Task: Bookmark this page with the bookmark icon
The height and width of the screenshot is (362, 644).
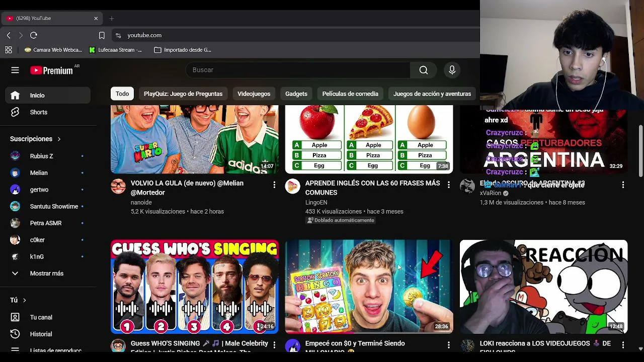Action: (102, 35)
